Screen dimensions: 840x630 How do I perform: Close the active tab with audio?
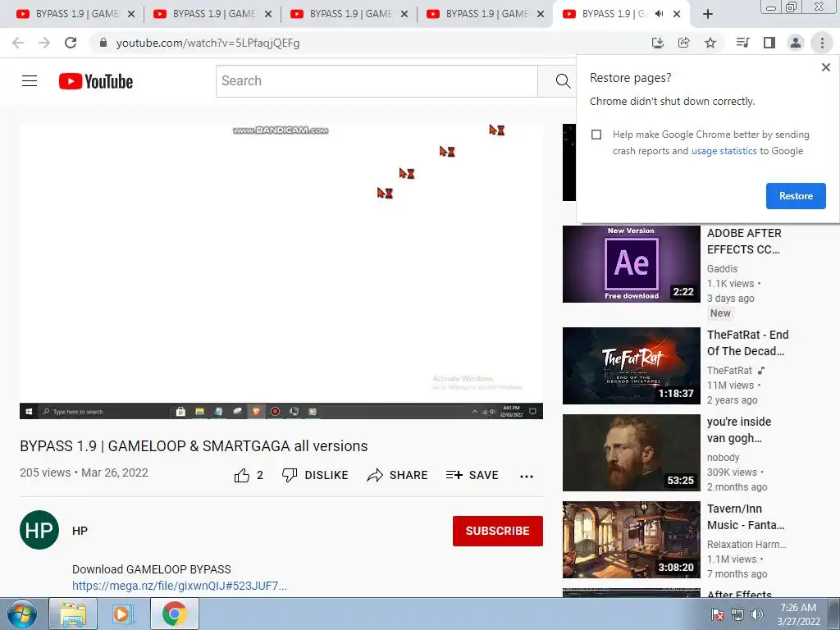677,14
